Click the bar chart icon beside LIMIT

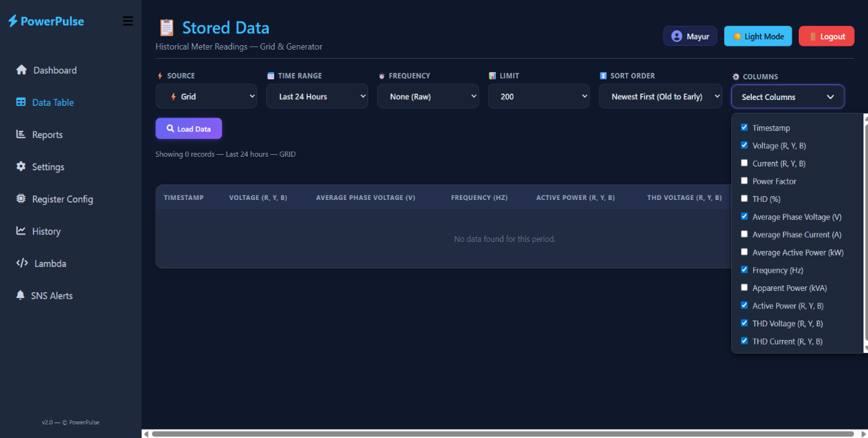coord(493,75)
